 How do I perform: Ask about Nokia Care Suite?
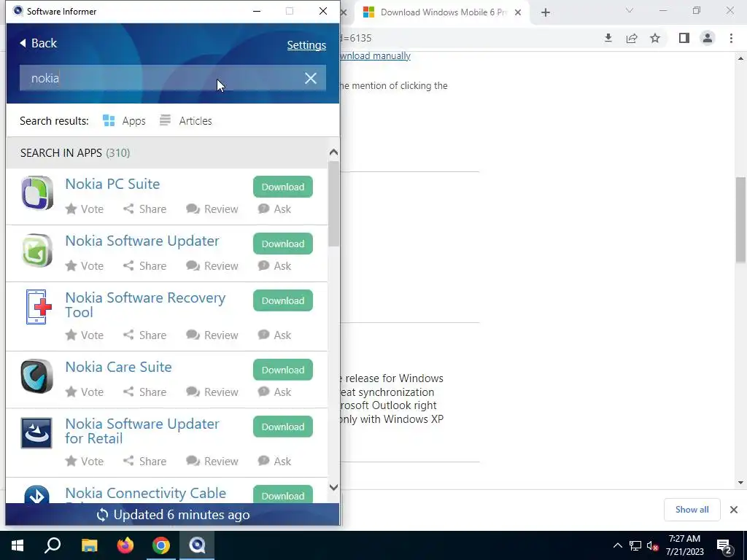(274, 392)
